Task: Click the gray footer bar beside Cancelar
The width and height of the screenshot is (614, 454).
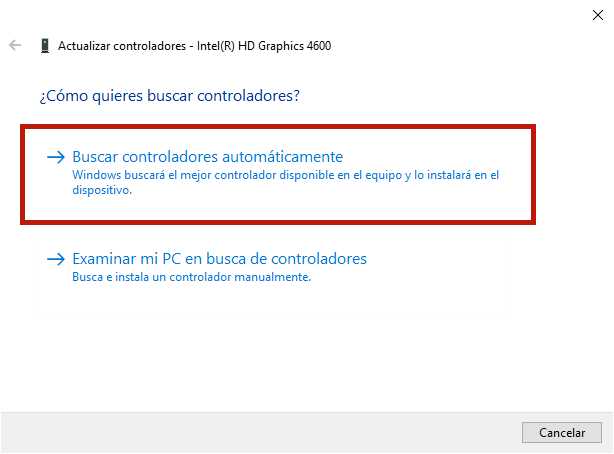Action: (258, 432)
